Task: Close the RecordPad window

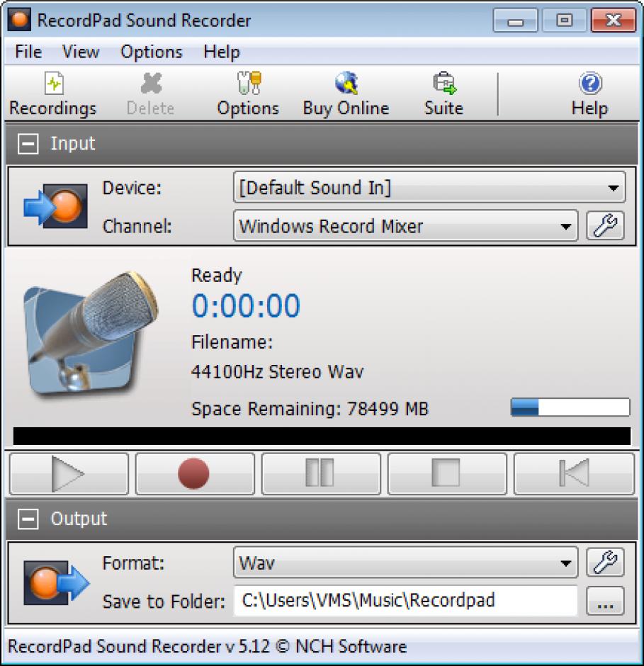Action: click(614, 20)
